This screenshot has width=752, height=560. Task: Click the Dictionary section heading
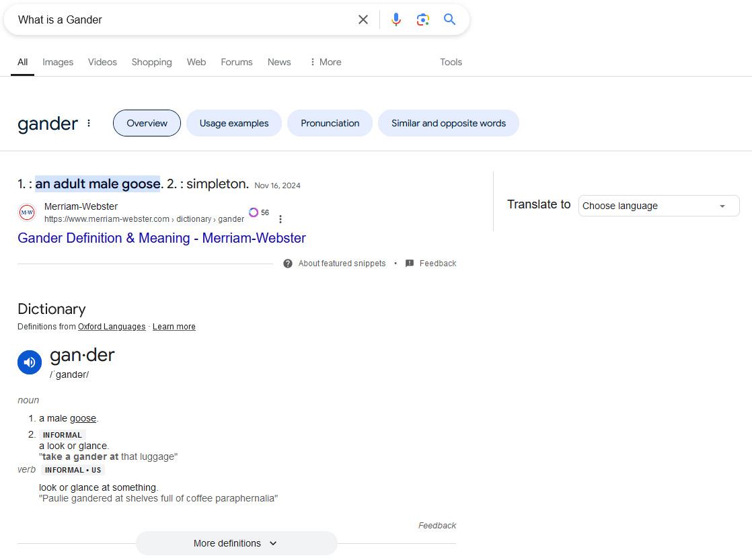click(x=52, y=309)
